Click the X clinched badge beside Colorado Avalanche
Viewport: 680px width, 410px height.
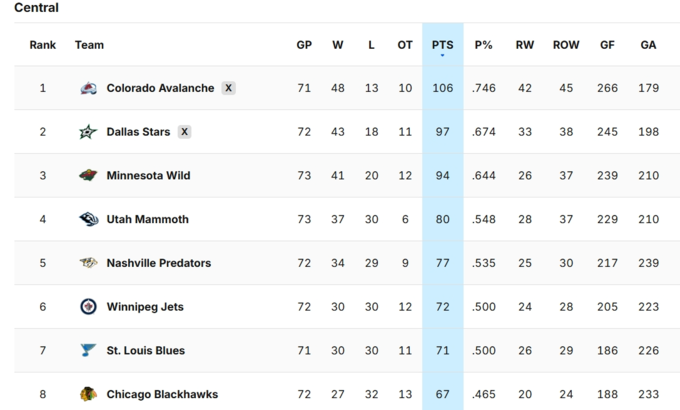[x=229, y=88]
